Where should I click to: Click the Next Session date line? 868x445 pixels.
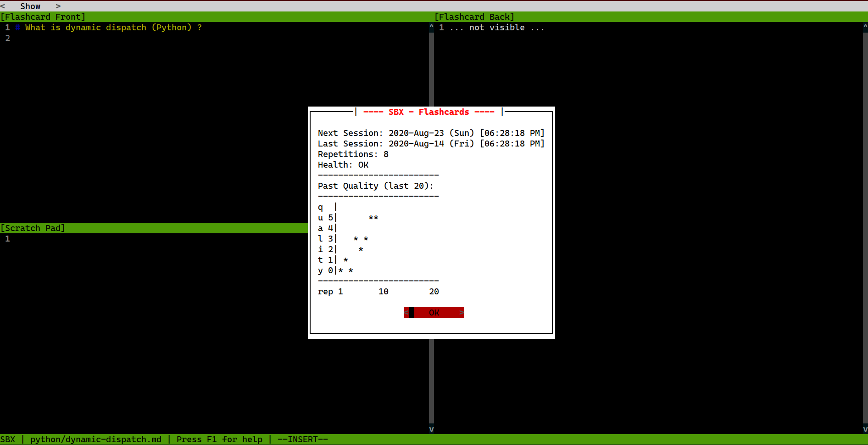[431, 133]
